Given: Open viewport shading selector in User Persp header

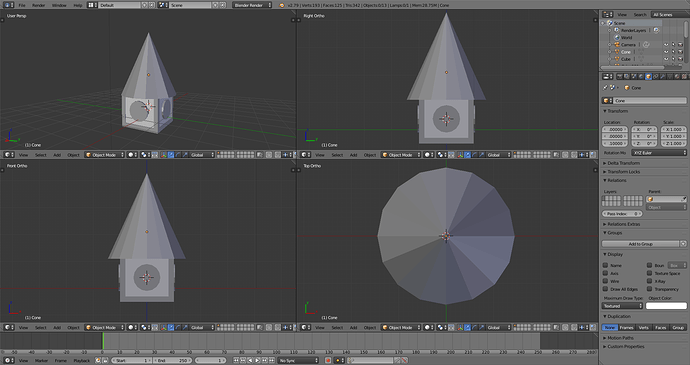Looking at the screenshot, I should pyautogui.click(x=132, y=155).
